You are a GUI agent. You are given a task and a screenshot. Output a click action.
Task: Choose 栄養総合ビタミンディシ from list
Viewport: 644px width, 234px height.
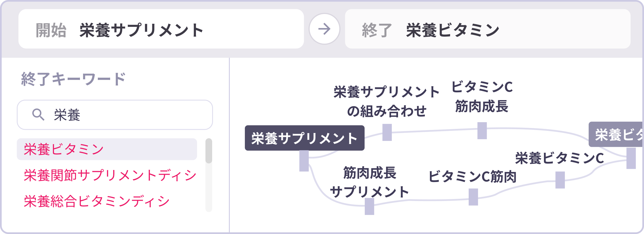pyautogui.click(x=97, y=201)
